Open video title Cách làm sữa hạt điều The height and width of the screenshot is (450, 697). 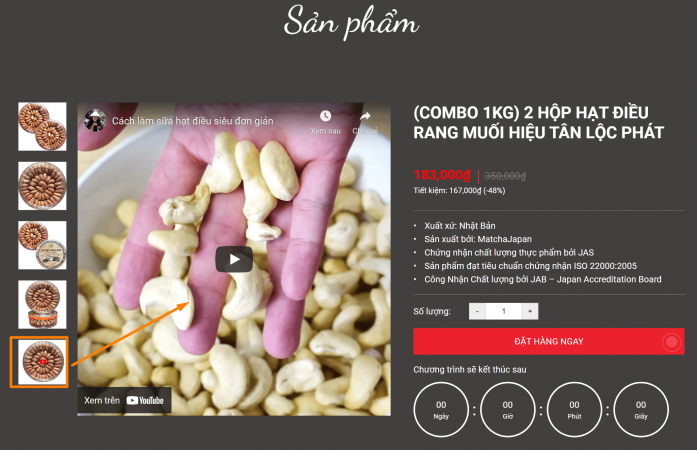click(192, 121)
